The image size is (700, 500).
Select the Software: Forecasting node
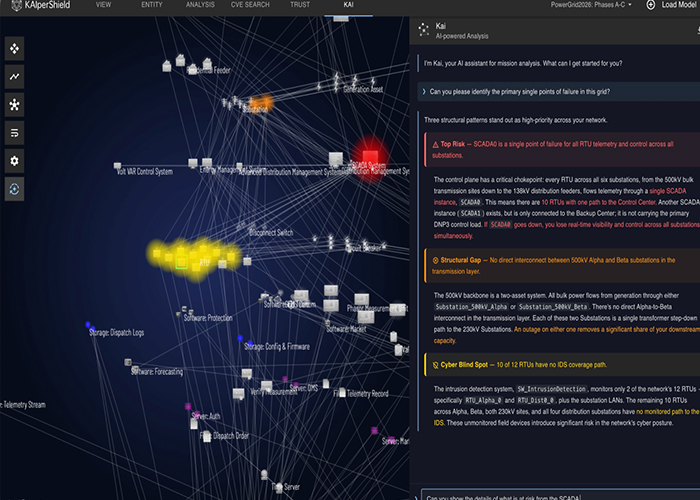(128, 362)
